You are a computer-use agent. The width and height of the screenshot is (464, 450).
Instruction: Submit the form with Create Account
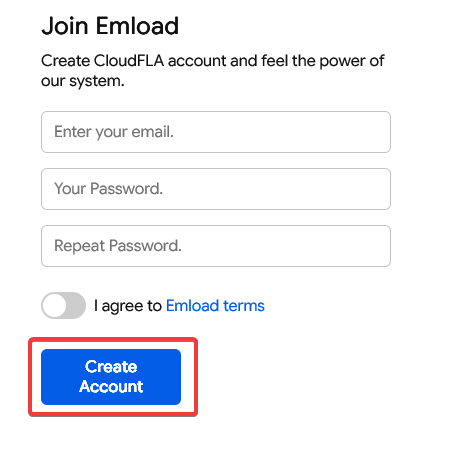click(x=111, y=377)
